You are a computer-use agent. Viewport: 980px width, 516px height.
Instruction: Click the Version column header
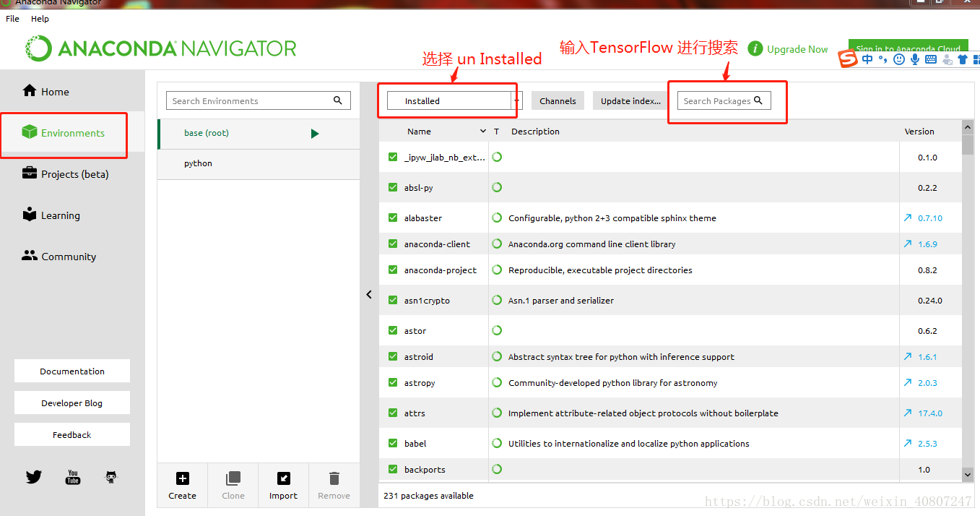pyautogui.click(x=919, y=132)
